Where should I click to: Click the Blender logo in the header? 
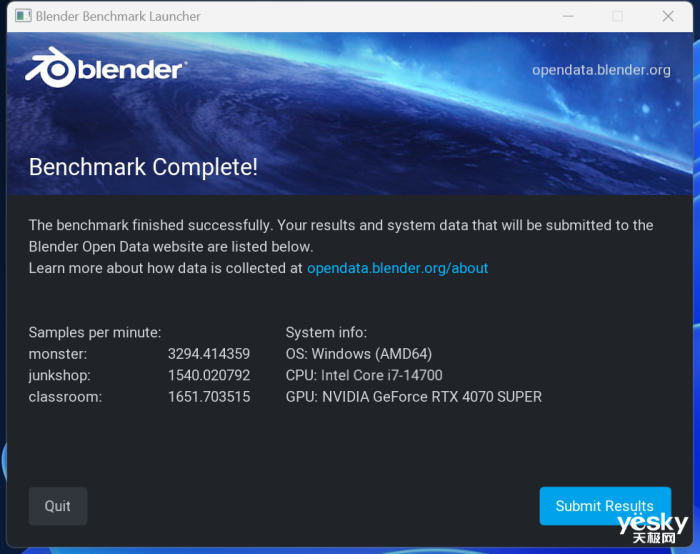[104, 69]
